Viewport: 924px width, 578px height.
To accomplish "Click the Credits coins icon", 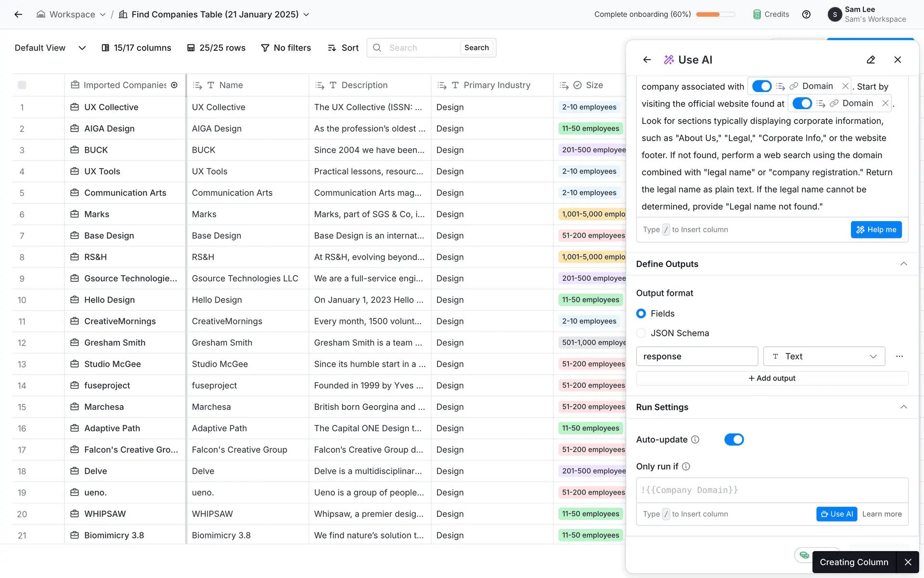I will (757, 14).
